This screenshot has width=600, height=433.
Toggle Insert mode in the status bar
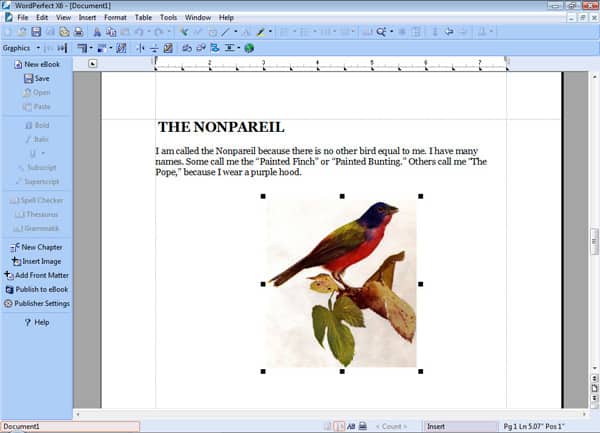(438, 426)
